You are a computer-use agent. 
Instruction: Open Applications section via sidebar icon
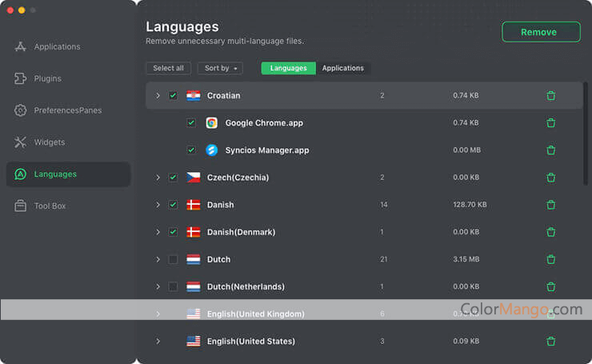pos(21,46)
